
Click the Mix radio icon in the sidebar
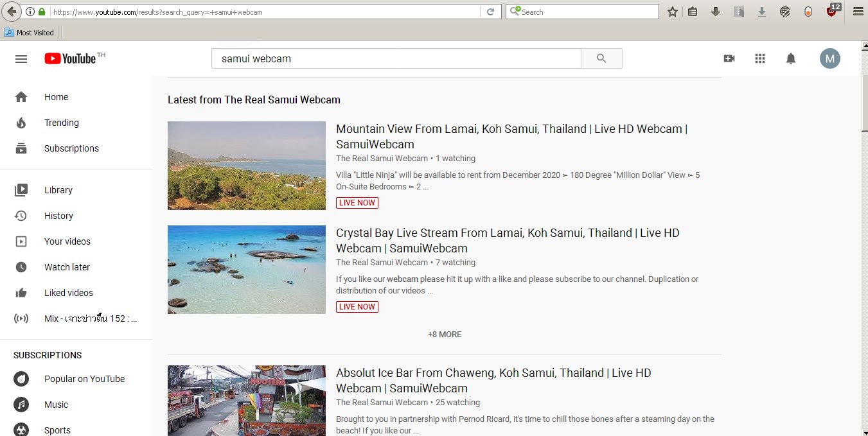pyautogui.click(x=21, y=318)
